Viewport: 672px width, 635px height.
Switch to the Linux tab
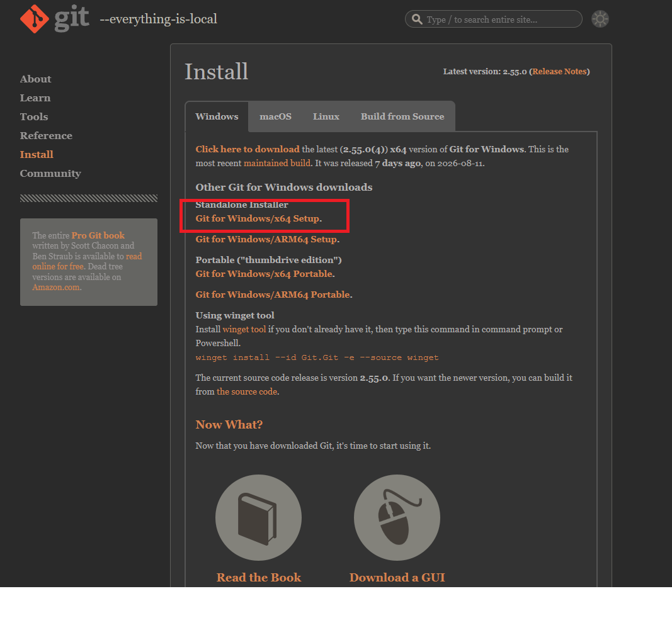coord(326,116)
